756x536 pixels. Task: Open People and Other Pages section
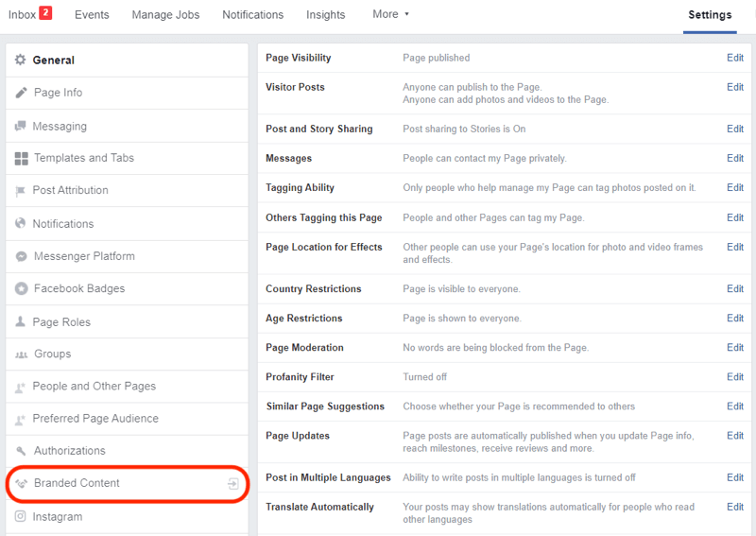[127, 387]
